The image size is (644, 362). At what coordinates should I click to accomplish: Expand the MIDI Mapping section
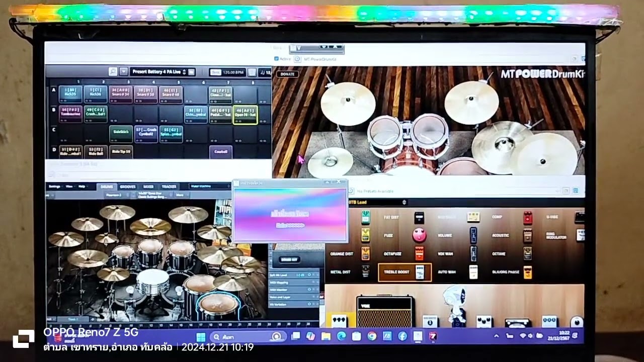(294, 283)
